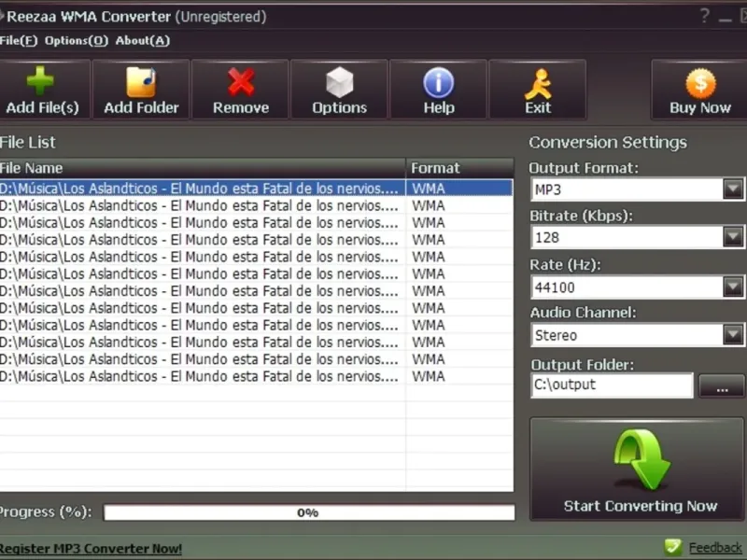Click the Output Folder C:\output field
Image resolution: width=747 pixels, height=560 pixels.
(x=612, y=385)
